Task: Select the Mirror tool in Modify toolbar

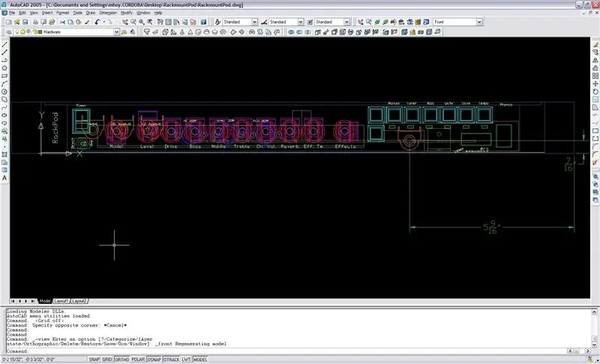Action: [x=595, y=60]
